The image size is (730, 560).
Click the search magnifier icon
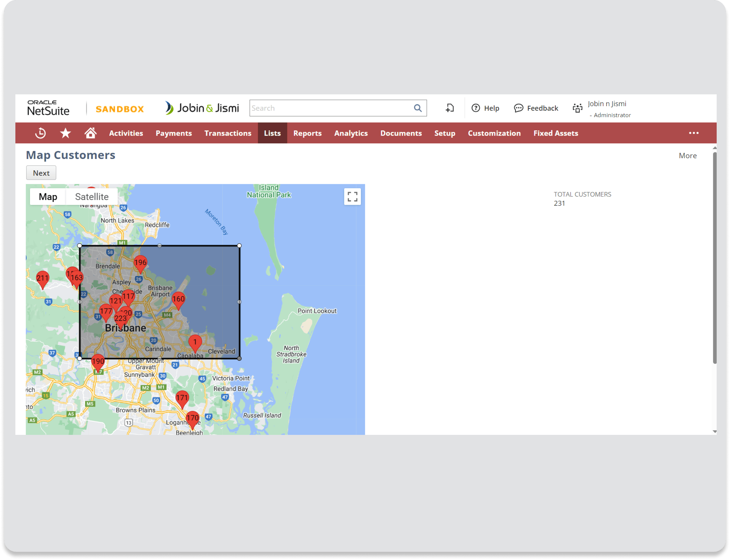click(x=418, y=108)
